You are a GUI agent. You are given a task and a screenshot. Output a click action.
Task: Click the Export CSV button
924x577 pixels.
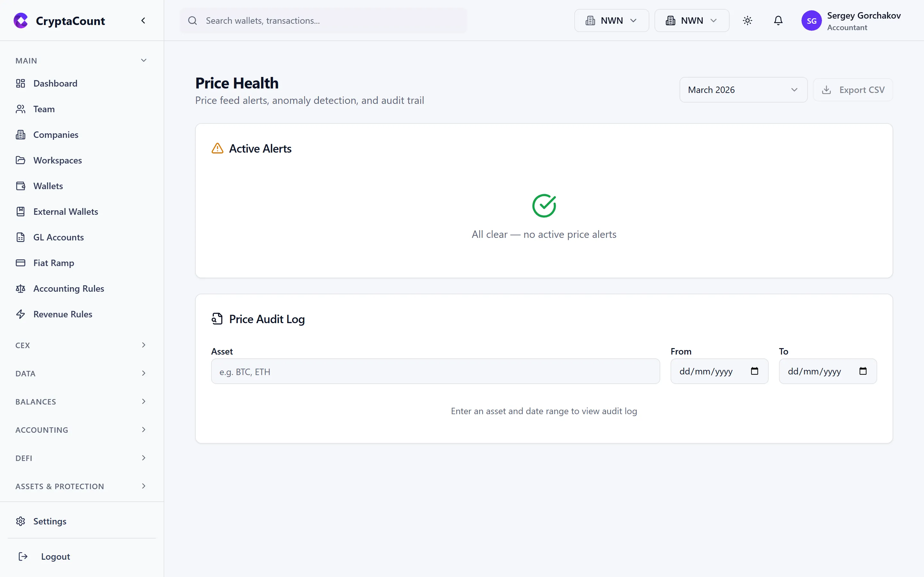pos(853,90)
